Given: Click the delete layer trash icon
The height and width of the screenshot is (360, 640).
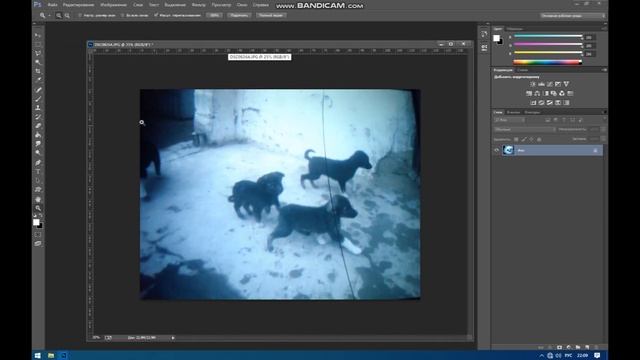Looking at the screenshot, I should pos(596,347).
